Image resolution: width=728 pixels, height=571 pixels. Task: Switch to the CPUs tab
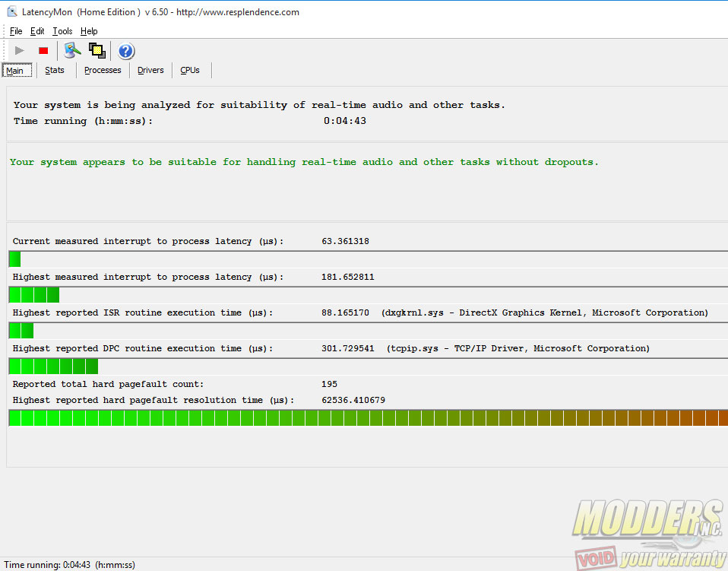(x=190, y=70)
